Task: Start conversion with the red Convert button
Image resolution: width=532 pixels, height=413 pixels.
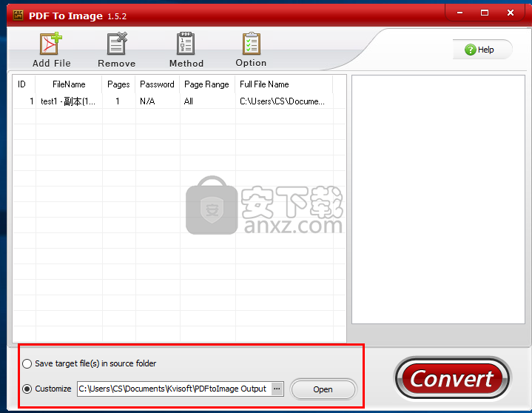Action: pyautogui.click(x=452, y=379)
